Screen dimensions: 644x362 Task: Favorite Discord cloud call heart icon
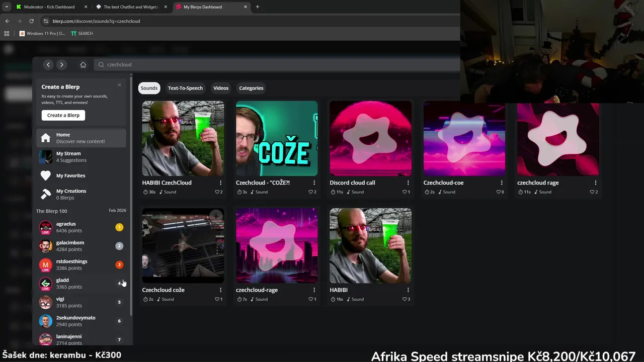405,192
